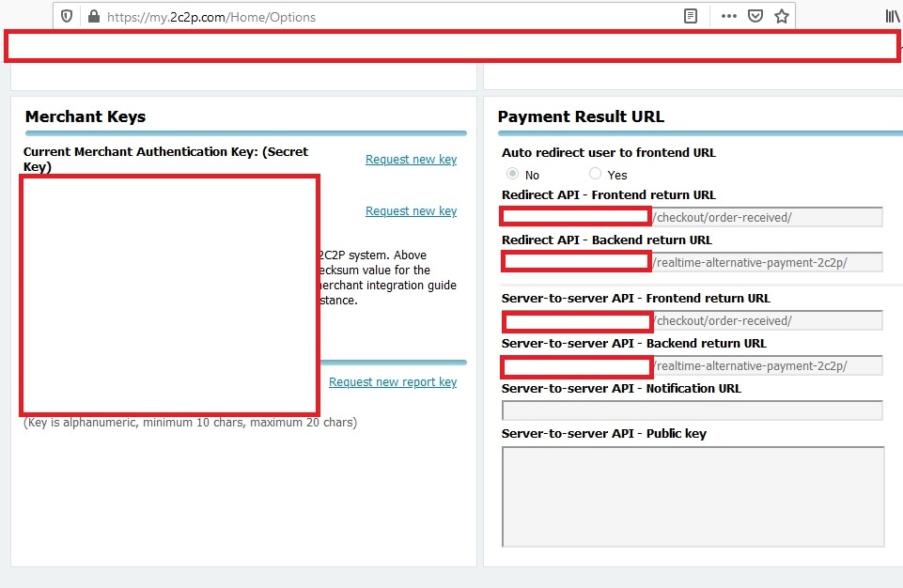Click Server-to-server Backend return URL field
This screenshot has height=588, width=903.
pos(766,365)
